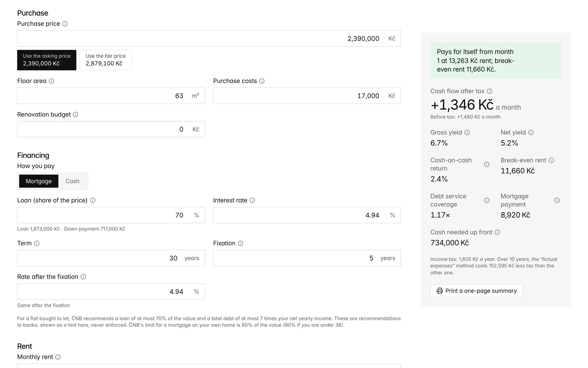
Task: Show info for Cash flow after tax
Action: (x=490, y=91)
